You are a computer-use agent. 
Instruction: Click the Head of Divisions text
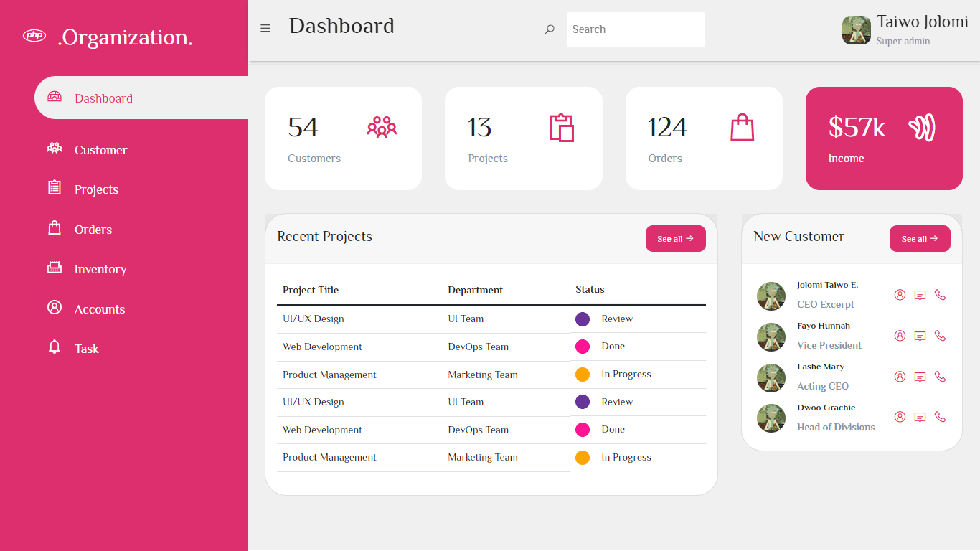836,427
